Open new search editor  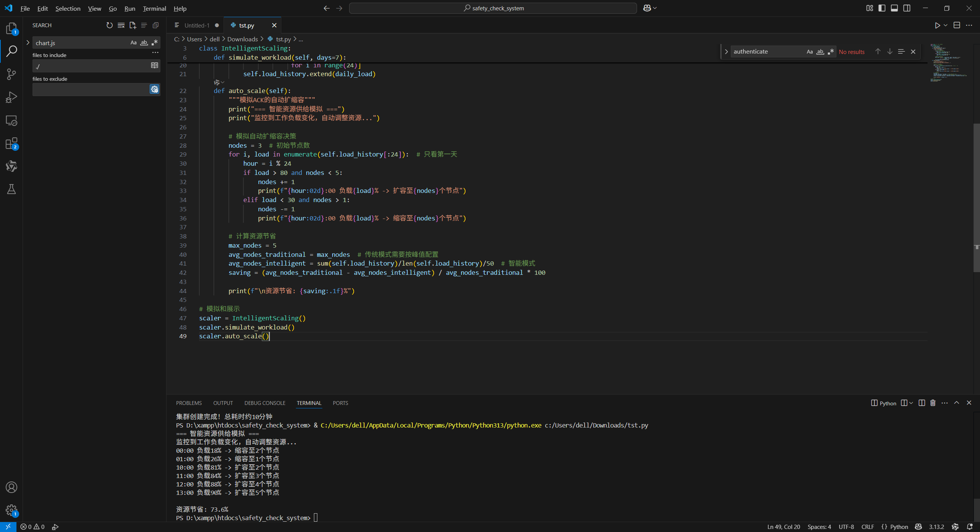(x=132, y=25)
